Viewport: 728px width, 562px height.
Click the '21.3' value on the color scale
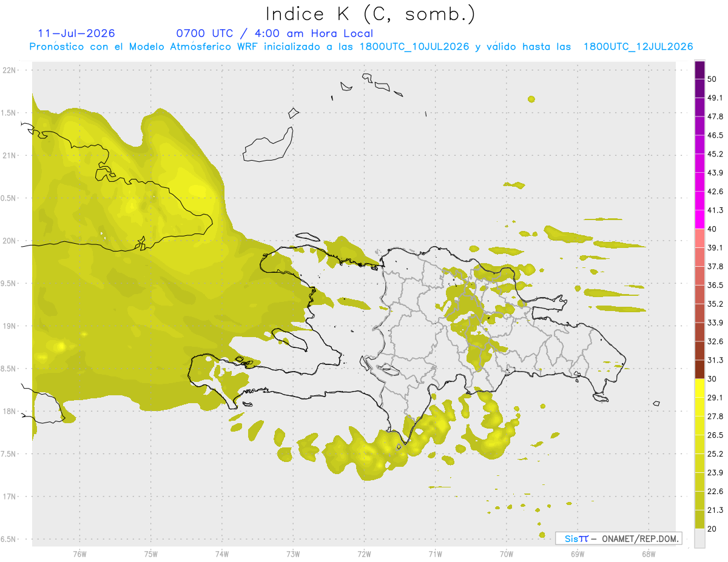(715, 510)
